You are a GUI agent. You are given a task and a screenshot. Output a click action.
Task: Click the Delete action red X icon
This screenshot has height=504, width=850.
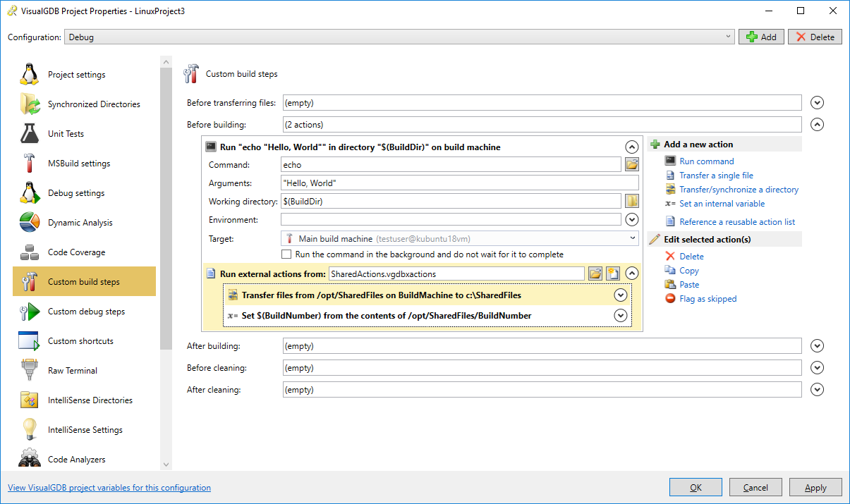click(670, 257)
